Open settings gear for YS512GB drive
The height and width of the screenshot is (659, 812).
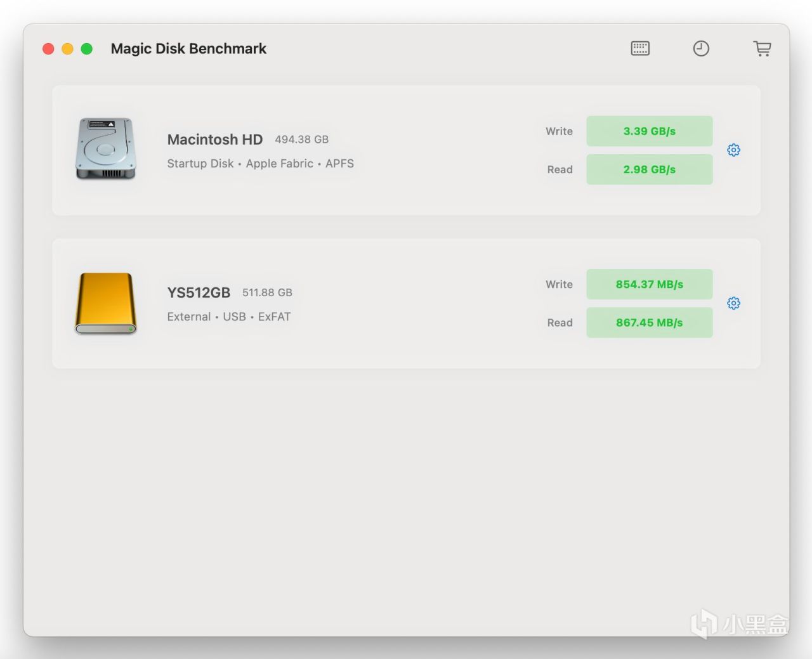734,303
